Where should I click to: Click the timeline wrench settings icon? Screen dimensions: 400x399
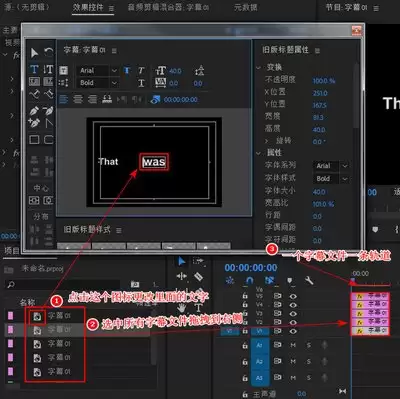309,281
